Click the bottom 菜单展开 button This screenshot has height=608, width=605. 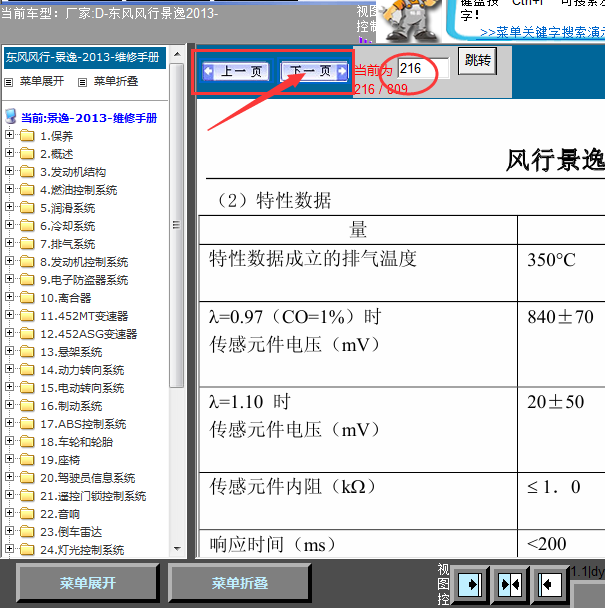pos(88,583)
